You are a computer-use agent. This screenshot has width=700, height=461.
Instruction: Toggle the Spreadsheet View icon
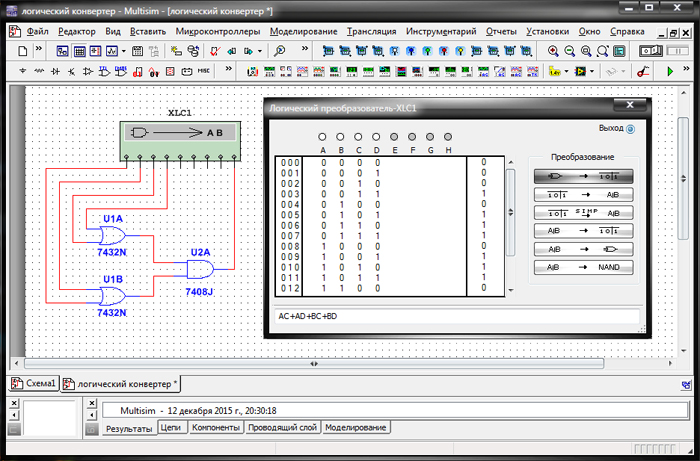tap(79, 51)
